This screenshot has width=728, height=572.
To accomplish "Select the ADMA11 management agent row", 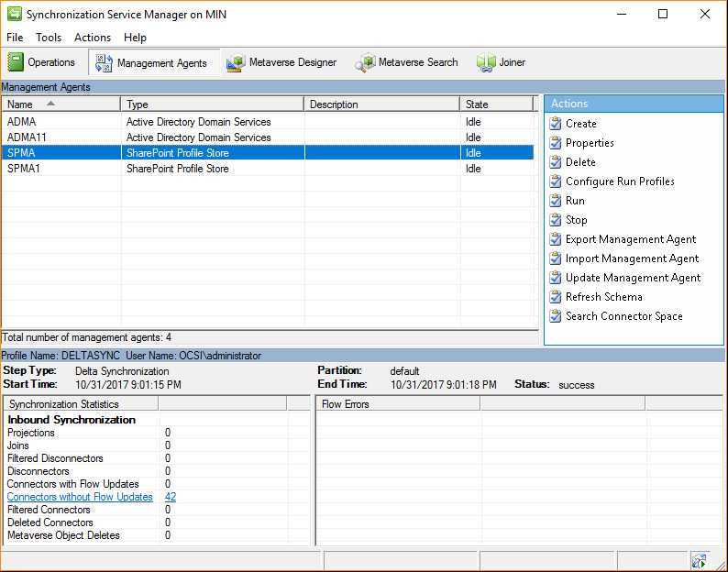I will pyautogui.click(x=268, y=137).
